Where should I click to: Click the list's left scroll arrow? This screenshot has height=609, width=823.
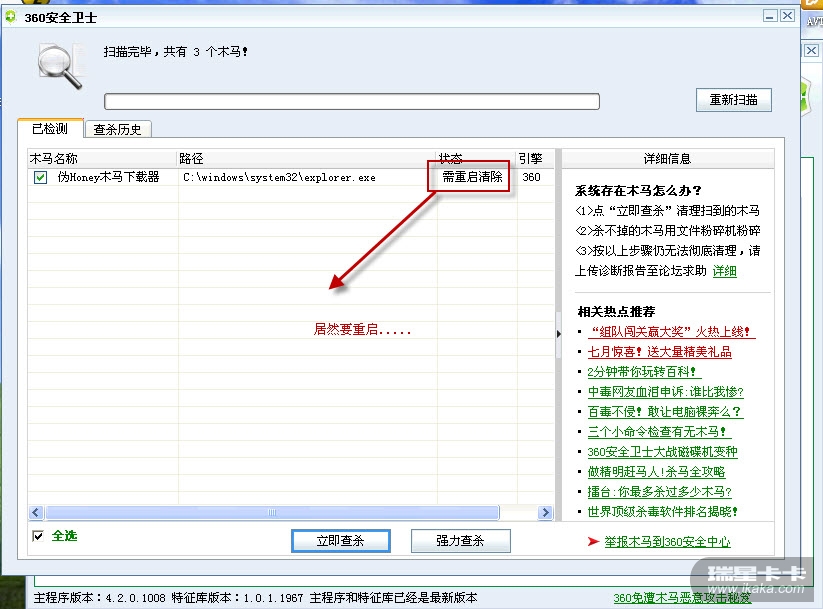[36, 512]
